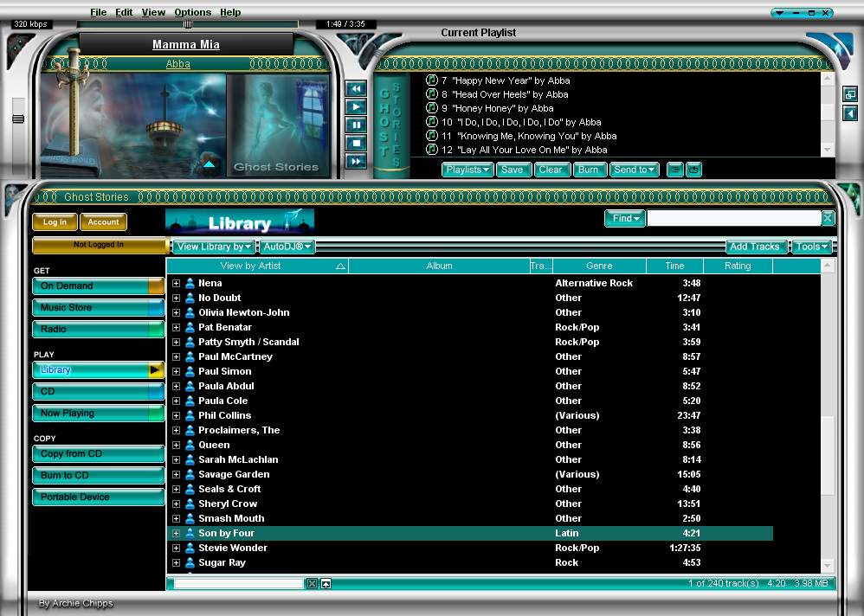Skip to the next track

pos(356,162)
